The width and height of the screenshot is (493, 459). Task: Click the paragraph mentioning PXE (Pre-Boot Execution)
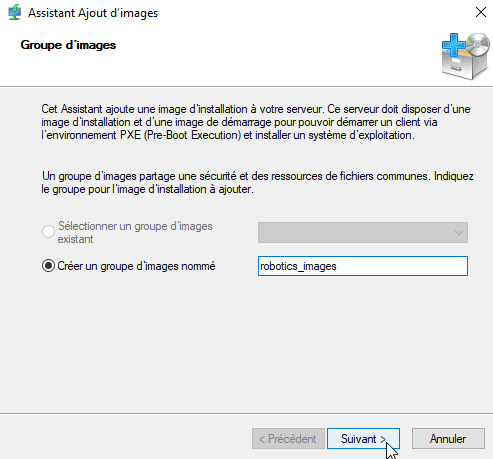(x=256, y=122)
